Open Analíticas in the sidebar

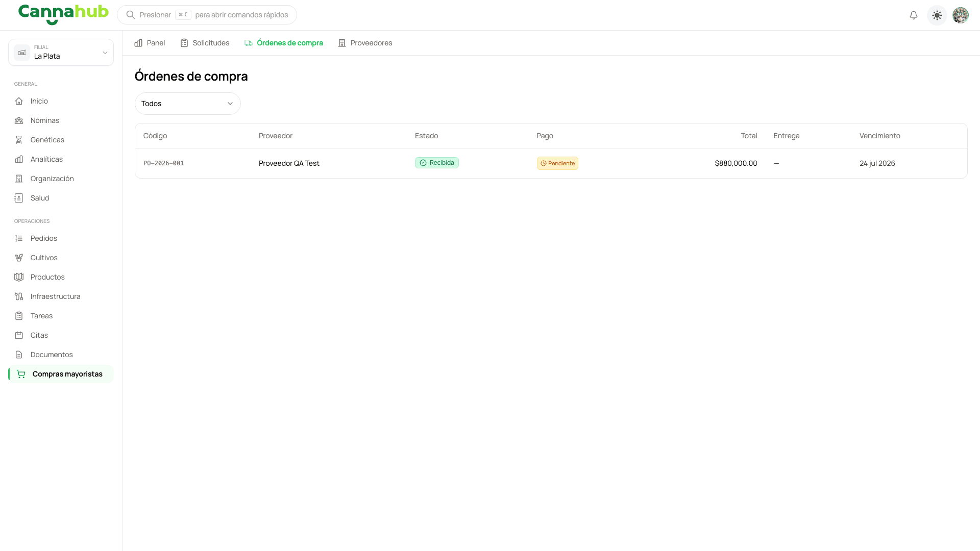[x=61, y=159]
